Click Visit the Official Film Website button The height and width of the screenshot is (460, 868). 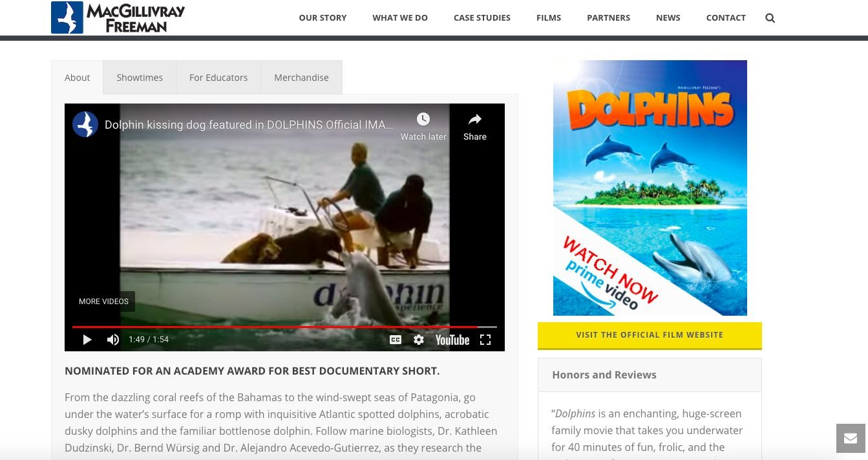point(650,335)
